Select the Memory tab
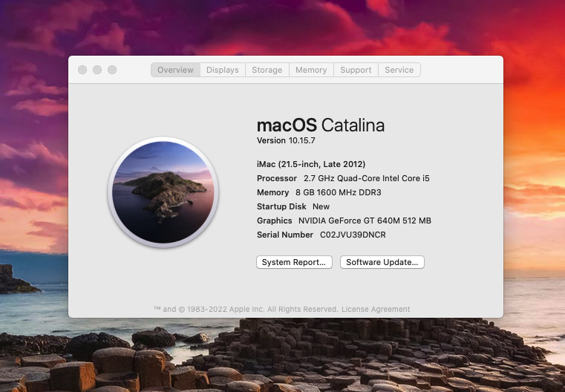Screen dimensions: 565x392 (x=311, y=70)
